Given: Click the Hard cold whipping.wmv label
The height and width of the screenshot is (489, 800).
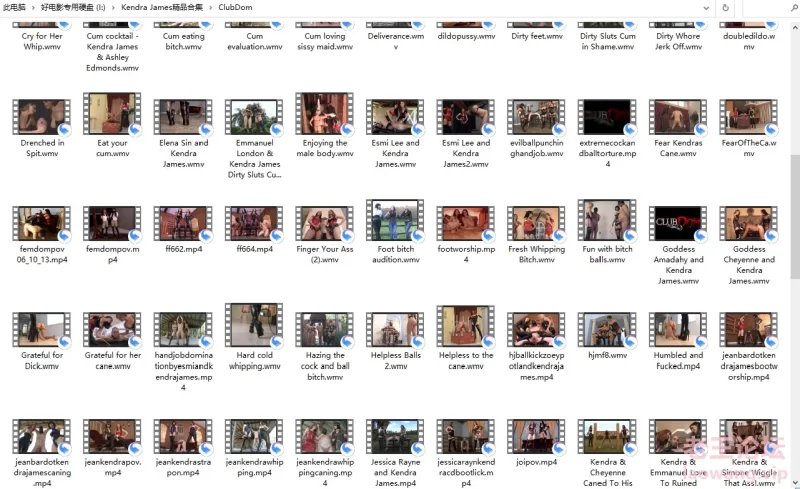Looking at the screenshot, I should (255, 360).
